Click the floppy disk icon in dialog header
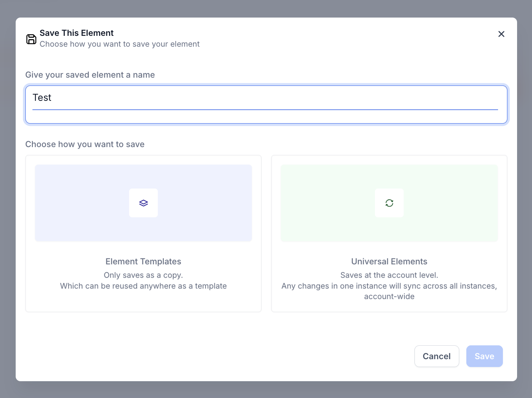532x398 pixels. pyautogui.click(x=31, y=39)
